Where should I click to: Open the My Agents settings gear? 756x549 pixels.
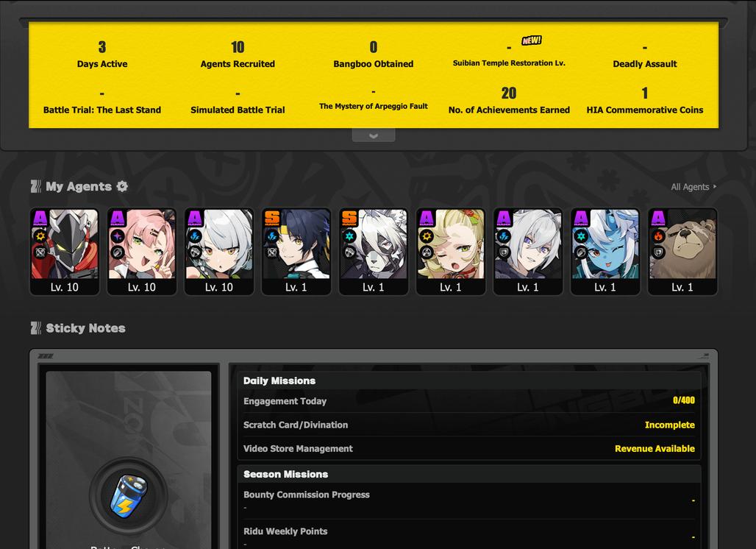[123, 186]
